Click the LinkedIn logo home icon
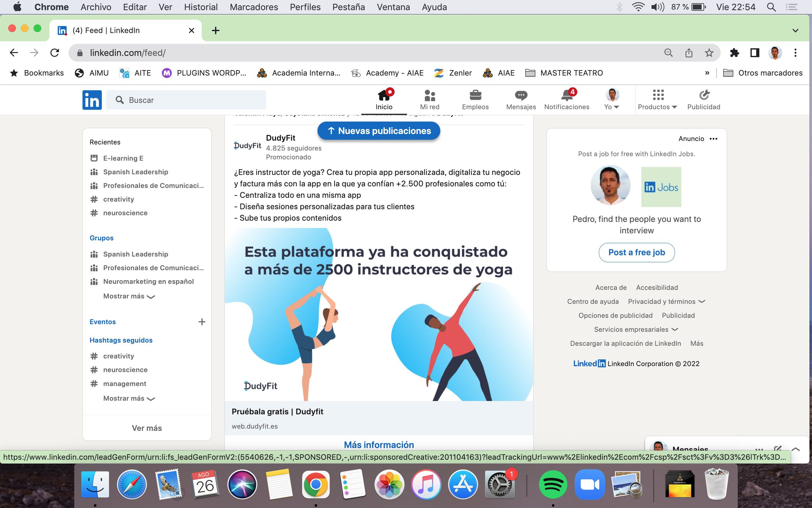This screenshot has width=812, height=508. tap(92, 100)
